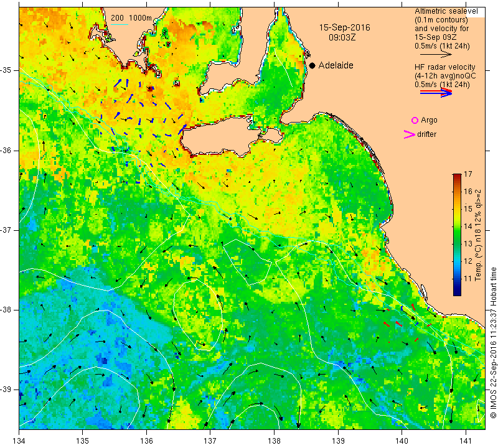Click the 11 value on temperature scale
This screenshot has height=448, width=498.
coord(468,279)
